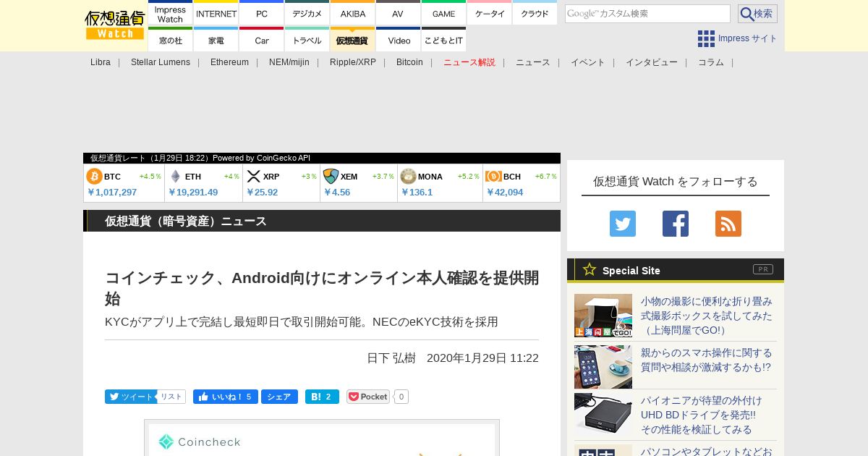Open the ケータイ tab

click(x=490, y=14)
